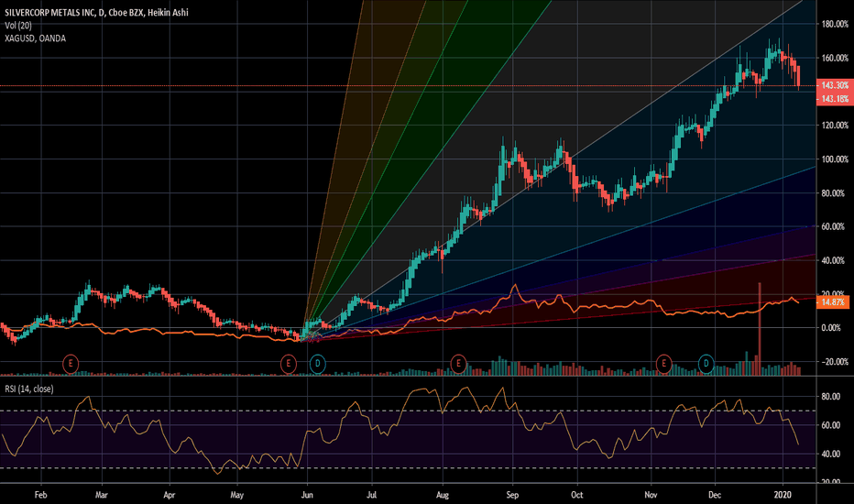Click the 180.00% price axis label
Screen dimensions: 854x504
click(835, 24)
